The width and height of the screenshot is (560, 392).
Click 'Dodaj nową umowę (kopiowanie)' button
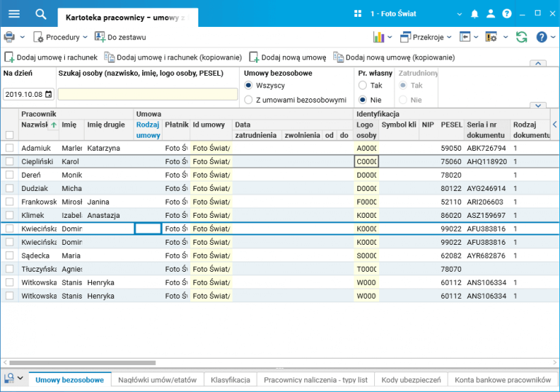pyautogui.click(x=394, y=57)
